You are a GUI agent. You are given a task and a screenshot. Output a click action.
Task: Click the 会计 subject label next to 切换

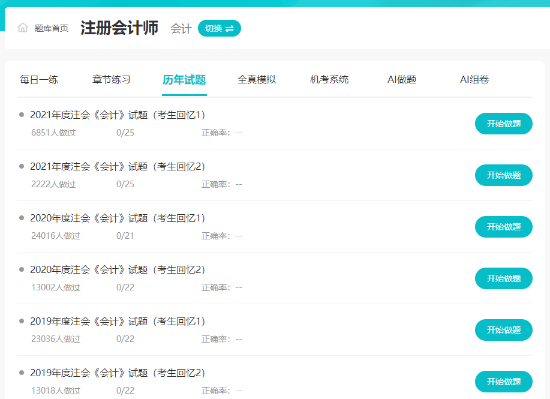(x=181, y=28)
